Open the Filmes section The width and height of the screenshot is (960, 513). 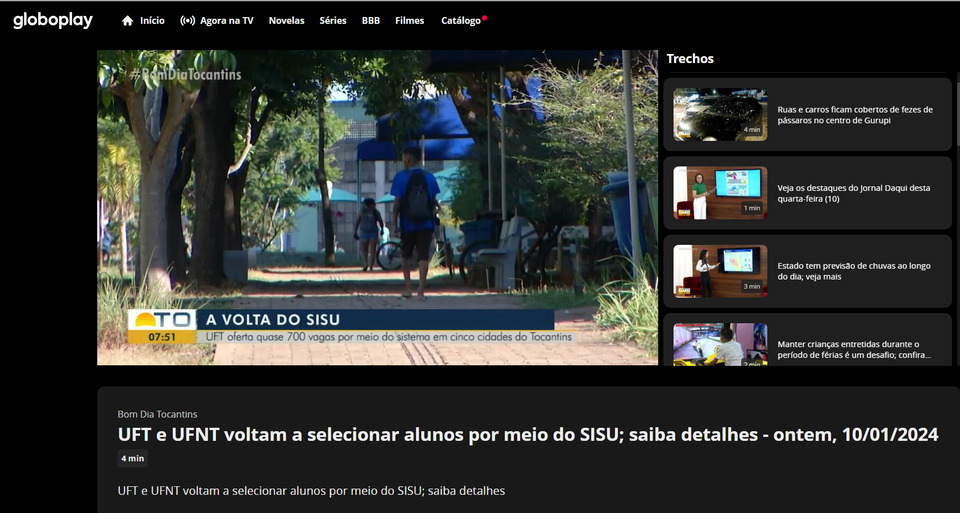pos(409,21)
